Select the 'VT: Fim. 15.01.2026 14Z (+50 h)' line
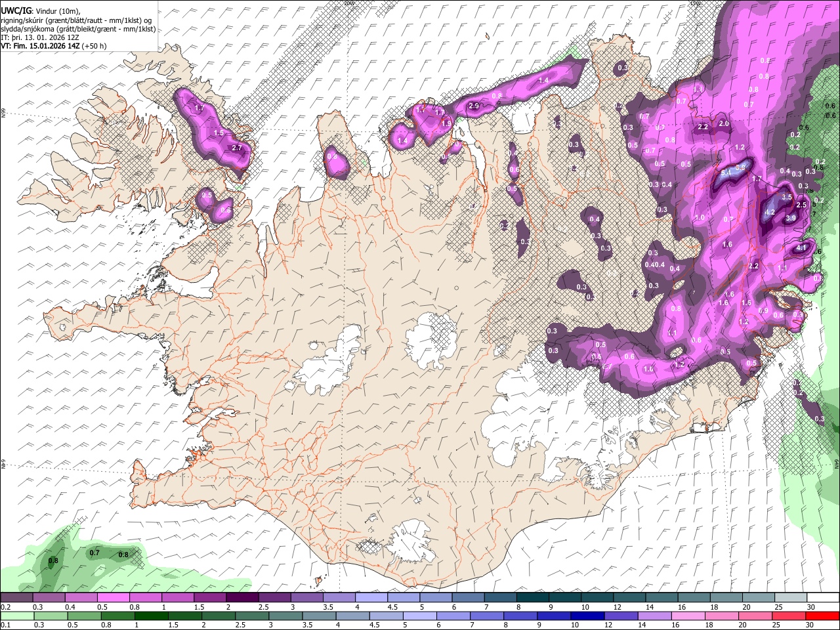 point(54,46)
